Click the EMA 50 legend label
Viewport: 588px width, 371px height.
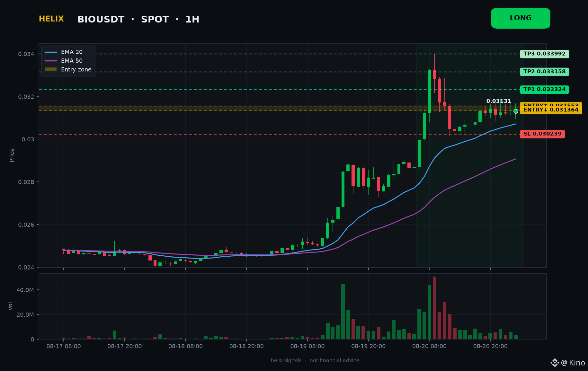72,61
